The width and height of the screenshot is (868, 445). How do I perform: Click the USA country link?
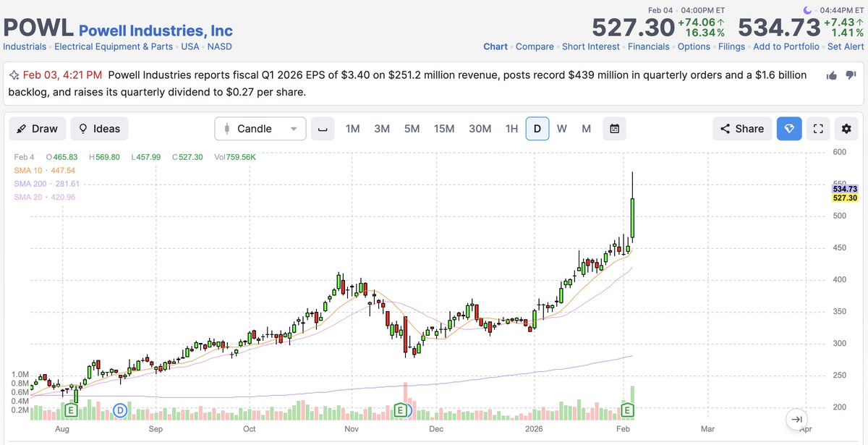click(190, 46)
